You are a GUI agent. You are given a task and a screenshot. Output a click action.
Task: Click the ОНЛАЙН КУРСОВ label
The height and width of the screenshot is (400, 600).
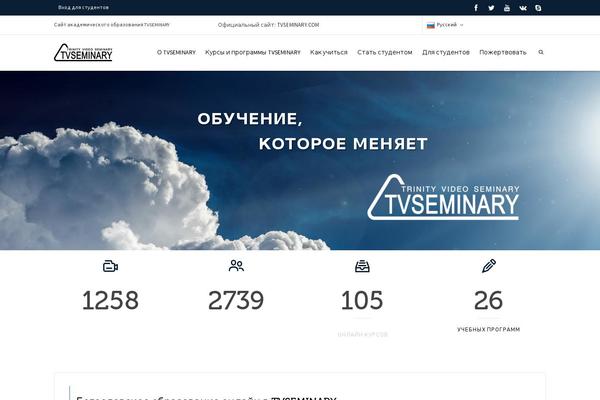pyautogui.click(x=362, y=335)
